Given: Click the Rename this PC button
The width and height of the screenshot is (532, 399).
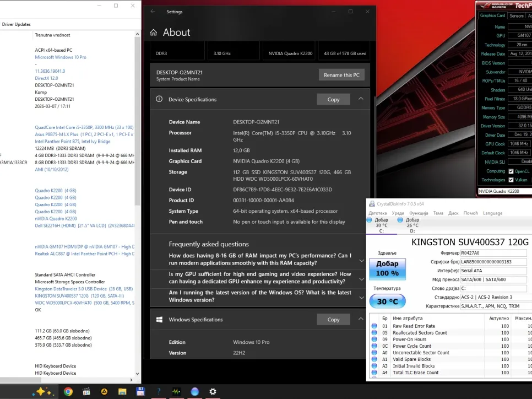Looking at the screenshot, I should (x=341, y=75).
